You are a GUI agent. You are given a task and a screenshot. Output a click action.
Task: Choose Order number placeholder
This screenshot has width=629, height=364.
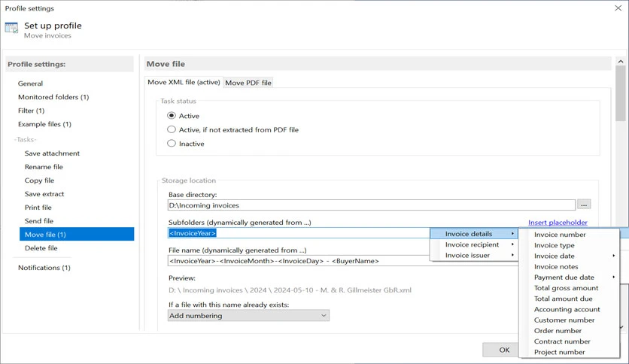[x=570, y=331]
